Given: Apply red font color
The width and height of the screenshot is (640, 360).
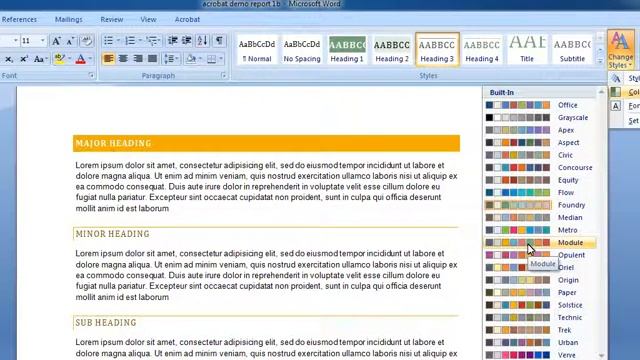Looking at the screenshot, I should (x=81, y=59).
